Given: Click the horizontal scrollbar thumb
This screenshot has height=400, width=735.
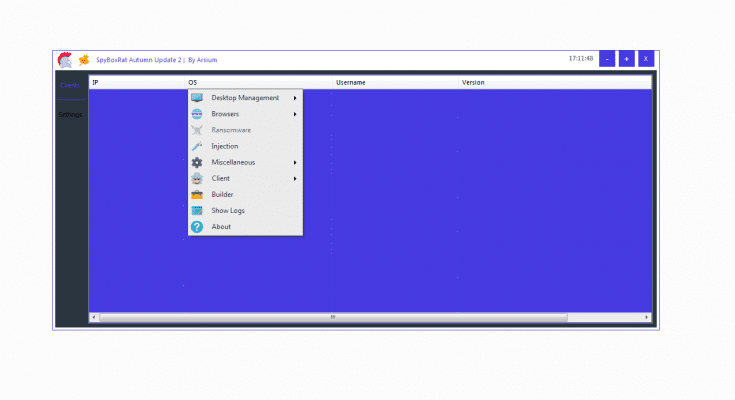Looking at the screenshot, I should tap(333, 317).
